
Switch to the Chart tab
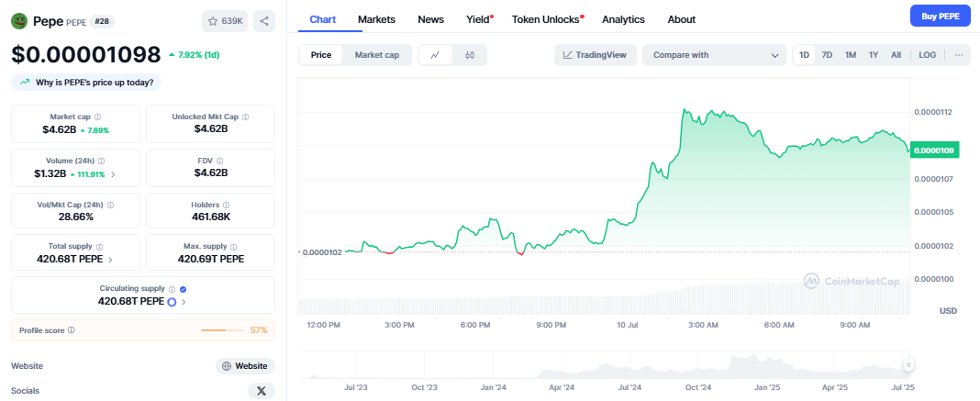pos(322,19)
